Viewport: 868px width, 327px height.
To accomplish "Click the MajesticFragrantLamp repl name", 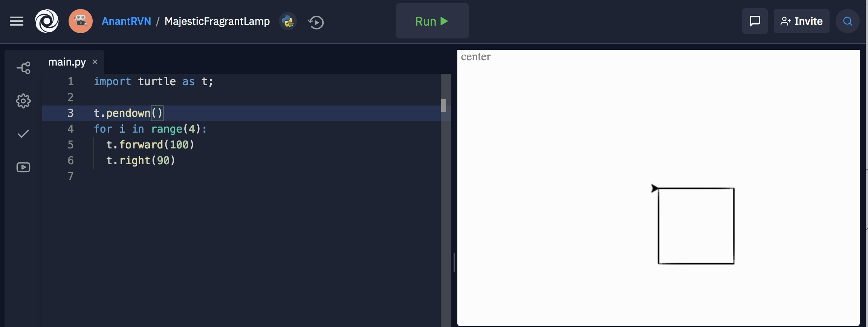I will pos(217,21).
